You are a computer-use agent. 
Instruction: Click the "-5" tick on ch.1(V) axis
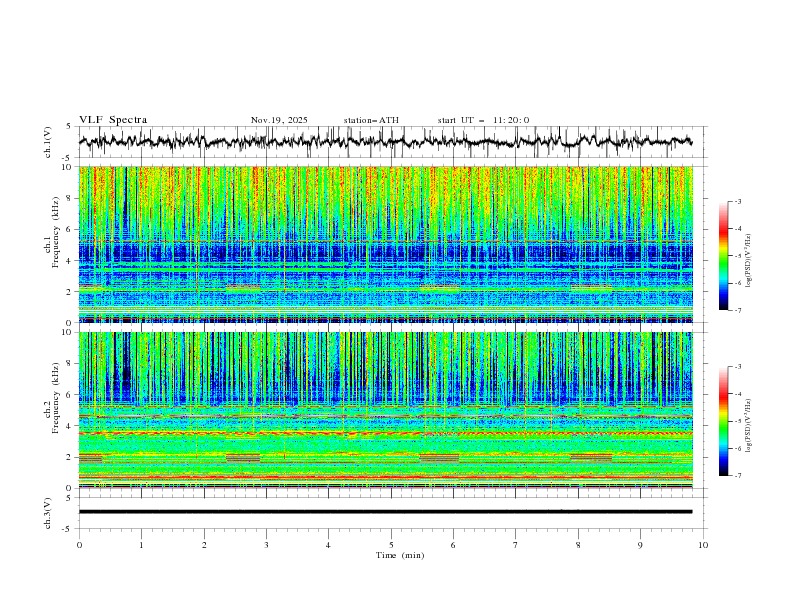(67, 158)
